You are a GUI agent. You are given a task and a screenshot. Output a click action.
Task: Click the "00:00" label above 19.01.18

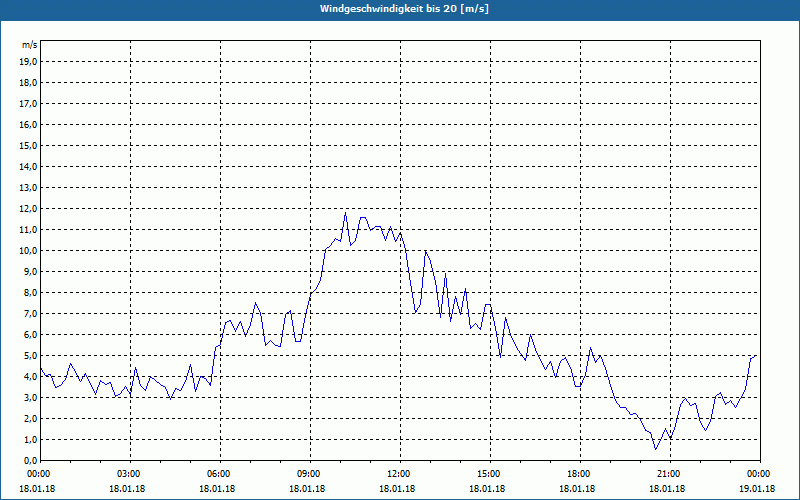coord(760,474)
